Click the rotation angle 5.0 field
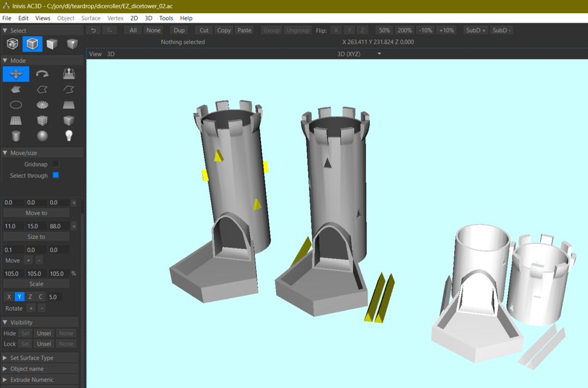This screenshot has width=588, height=388. [x=55, y=297]
